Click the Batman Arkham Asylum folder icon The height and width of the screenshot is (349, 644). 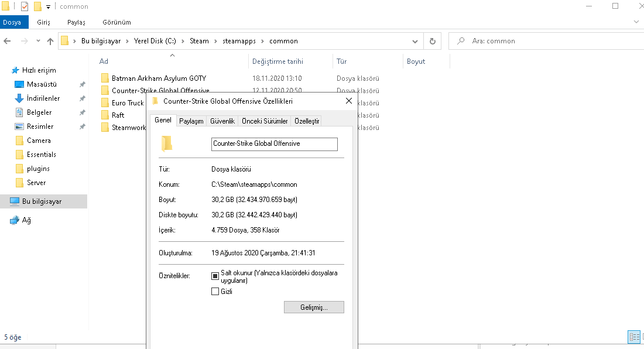pos(105,78)
